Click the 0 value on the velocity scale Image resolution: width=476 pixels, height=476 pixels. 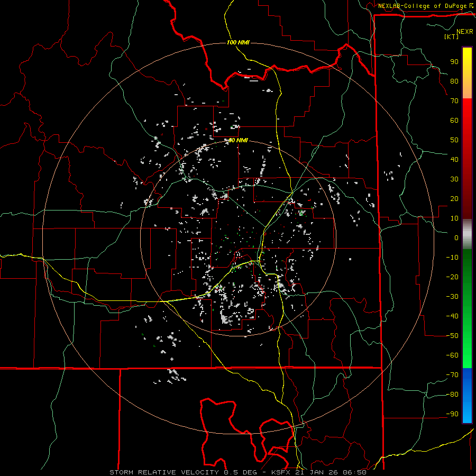coord(456,237)
